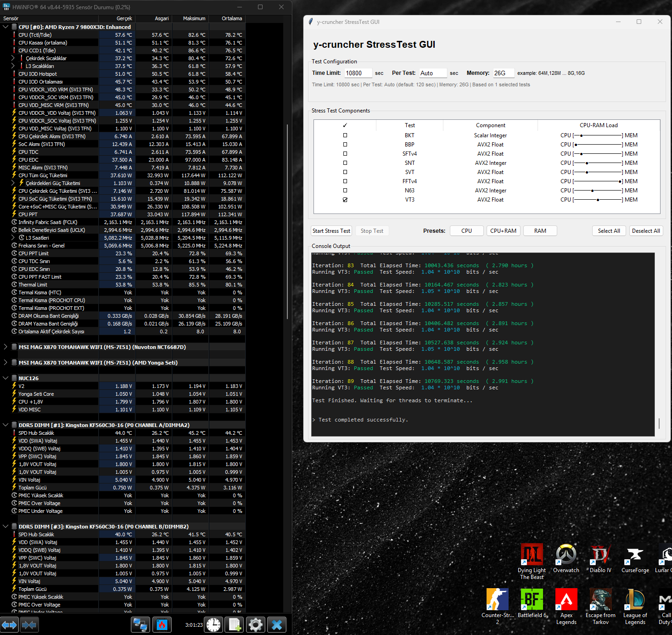The height and width of the screenshot is (635, 672).
Task: Click the Ortalama column header
Action: coord(227,18)
